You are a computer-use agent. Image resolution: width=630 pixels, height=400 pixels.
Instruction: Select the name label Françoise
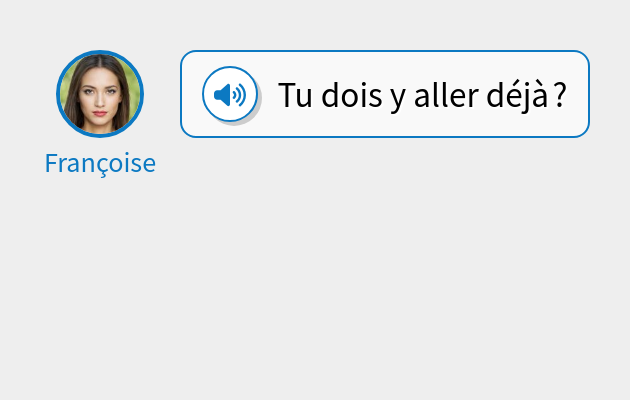(100, 163)
